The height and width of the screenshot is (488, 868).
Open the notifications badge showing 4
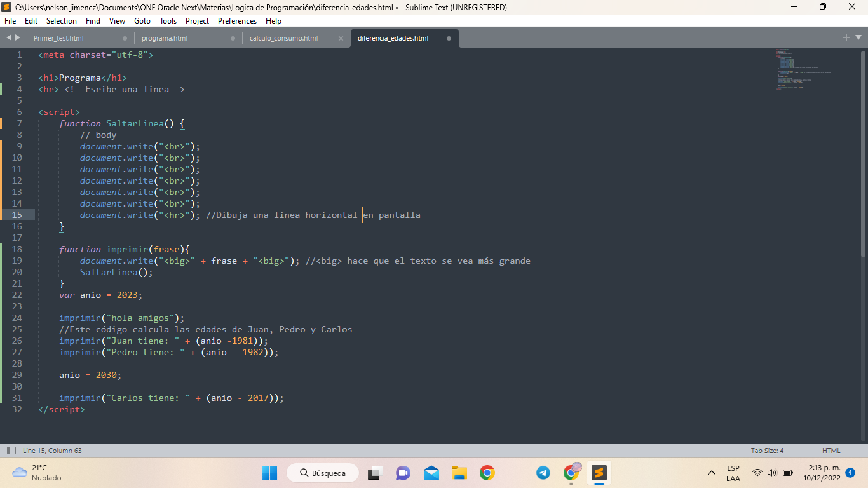click(850, 473)
